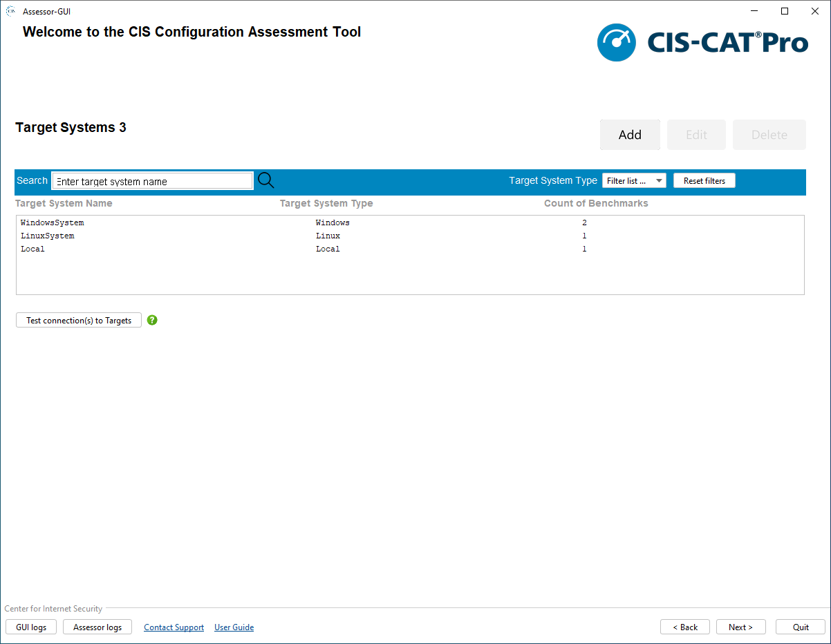Focus the target system name search field
This screenshot has height=644, width=831.
(x=152, y=181)
